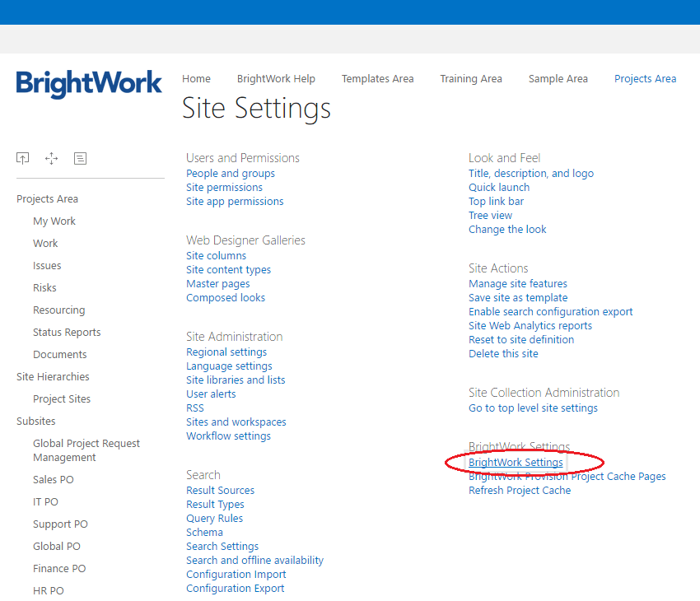This screenshot has width=700, height=601.
Task: Click Refresh Project Cache link
Action: (520, 491)
